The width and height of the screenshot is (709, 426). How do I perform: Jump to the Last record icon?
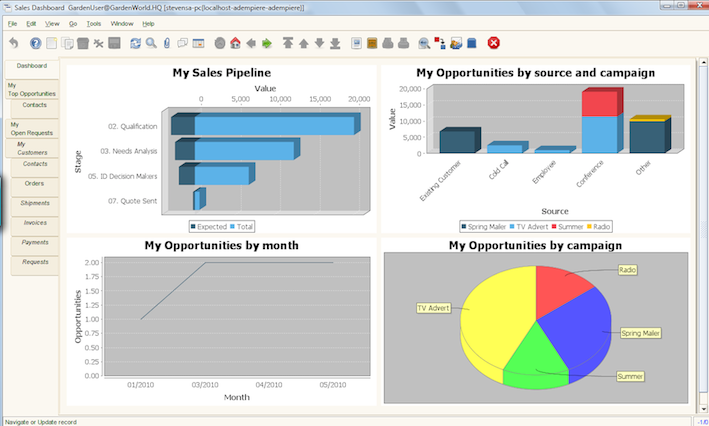[335, 43]
